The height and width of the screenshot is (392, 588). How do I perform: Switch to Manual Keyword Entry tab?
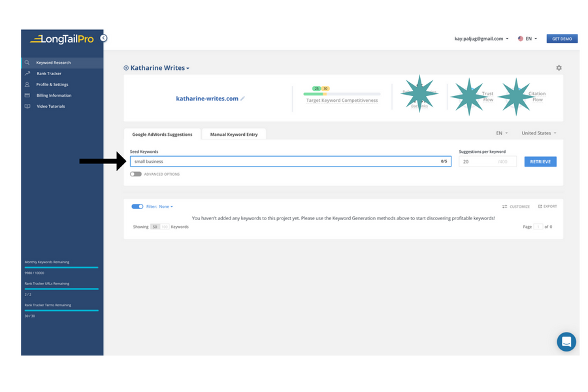tap(234, 135)
